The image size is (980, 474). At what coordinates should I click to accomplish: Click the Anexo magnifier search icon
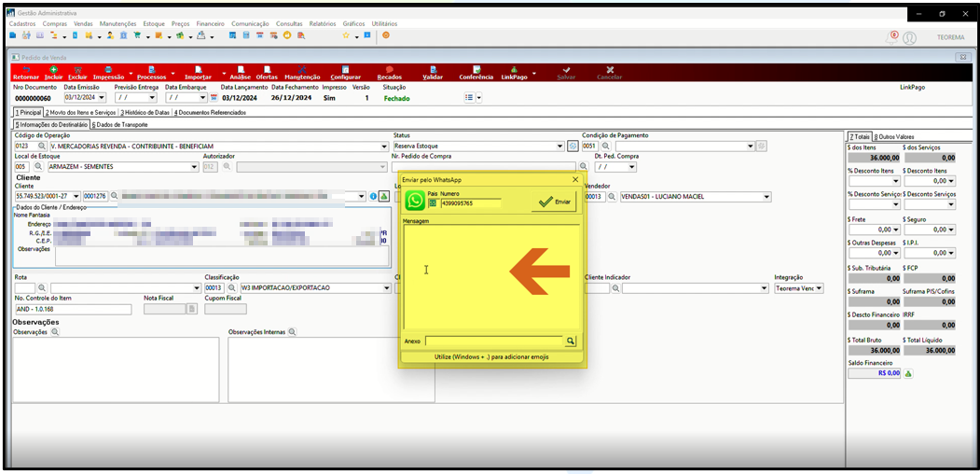(570, 341)
